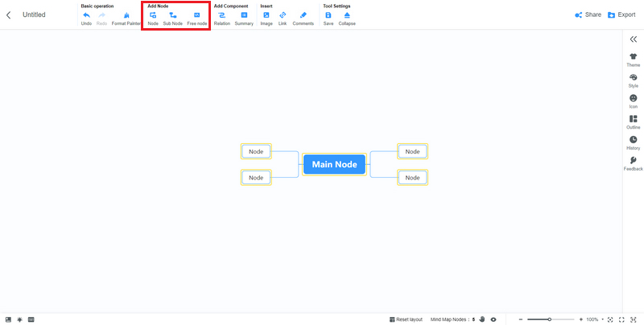Select the lower-right Node

412,178
